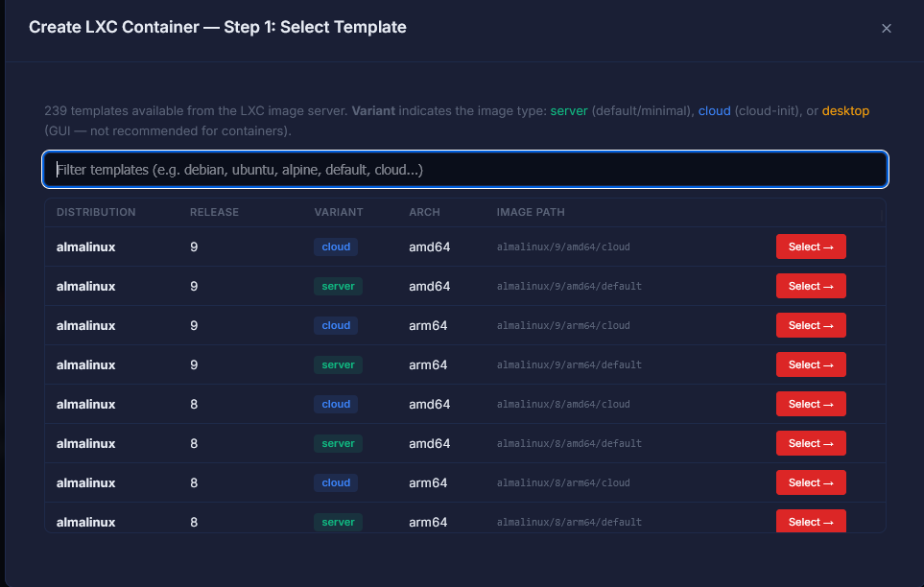Click the blue 'cloud' word in description

pos(714,111)
